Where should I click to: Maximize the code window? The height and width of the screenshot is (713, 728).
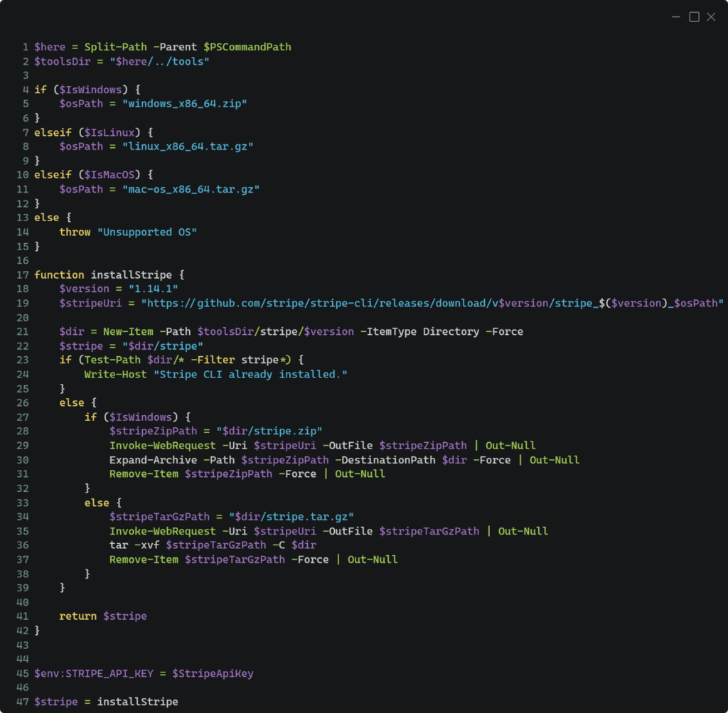695,17
